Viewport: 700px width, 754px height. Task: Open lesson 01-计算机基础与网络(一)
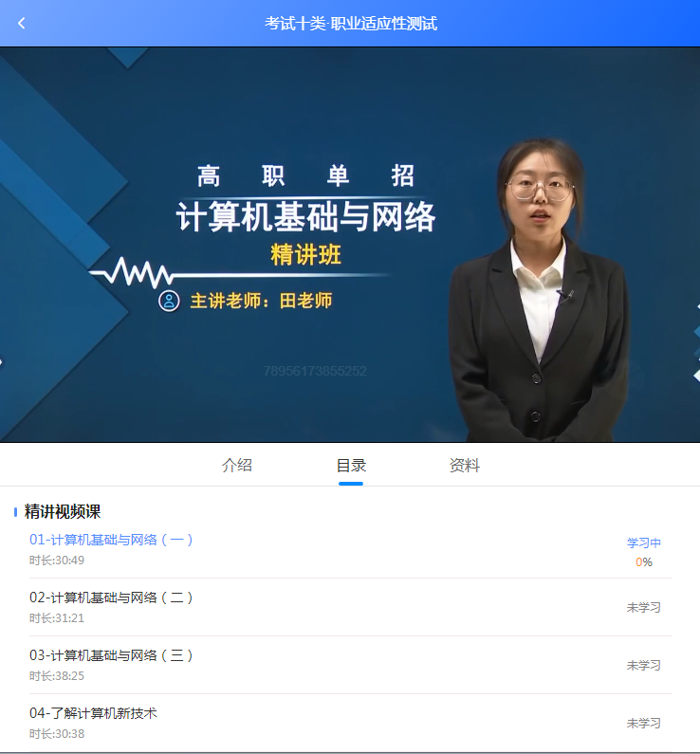pos(112,540)
